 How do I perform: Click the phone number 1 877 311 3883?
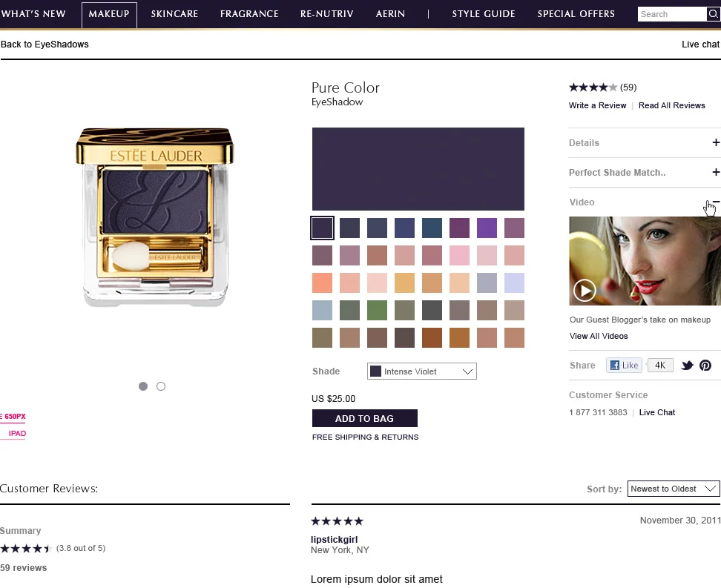coord(598,412)
